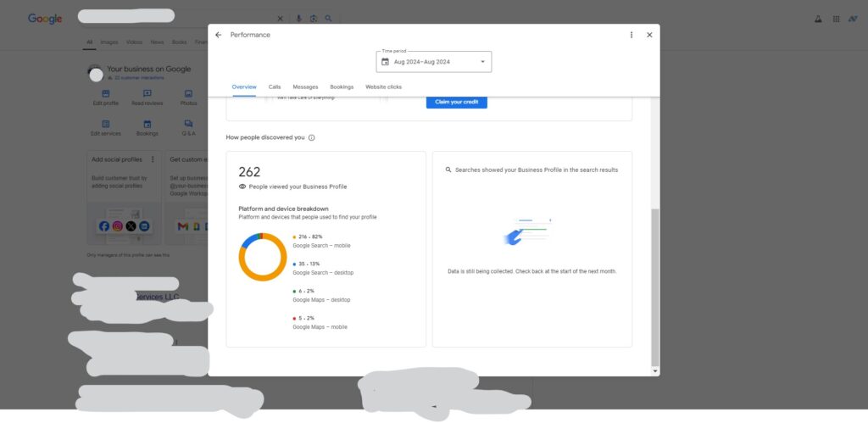Click the data collection illustration
Viewport: 868px width, 423px height.
[527, 231]
